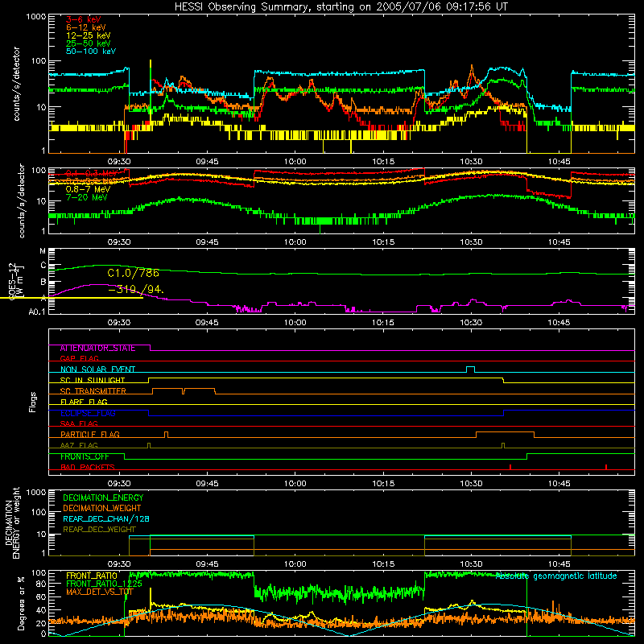Click the 0.8-7 MeV legend label
The height and width of the screenshot is (644, 644).
(89, 189)
